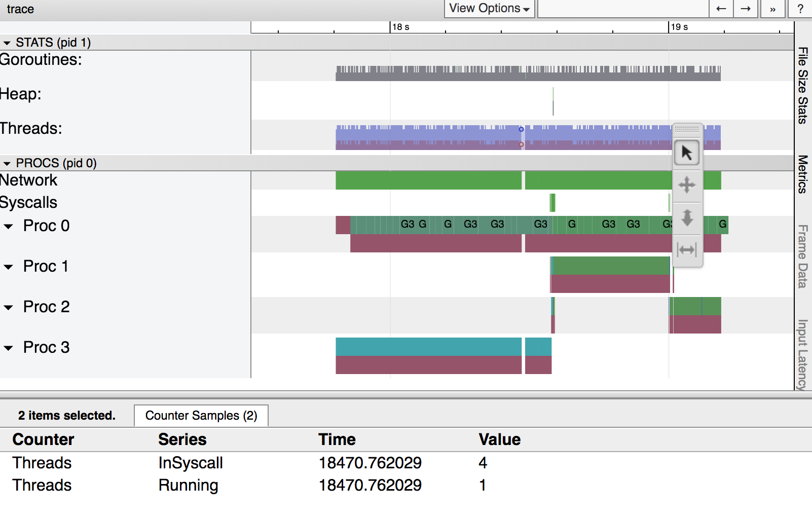Image resolution: width=812 pixels, height=518 pixels.
Task: Click the left arrow navigation button
Action: click(x=721, y=9)
